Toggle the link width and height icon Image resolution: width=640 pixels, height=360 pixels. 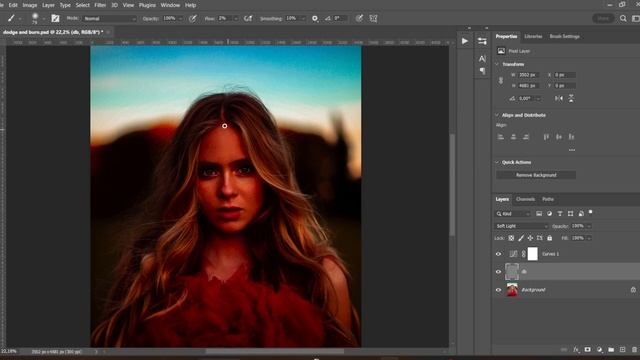[x=501, y=80]
